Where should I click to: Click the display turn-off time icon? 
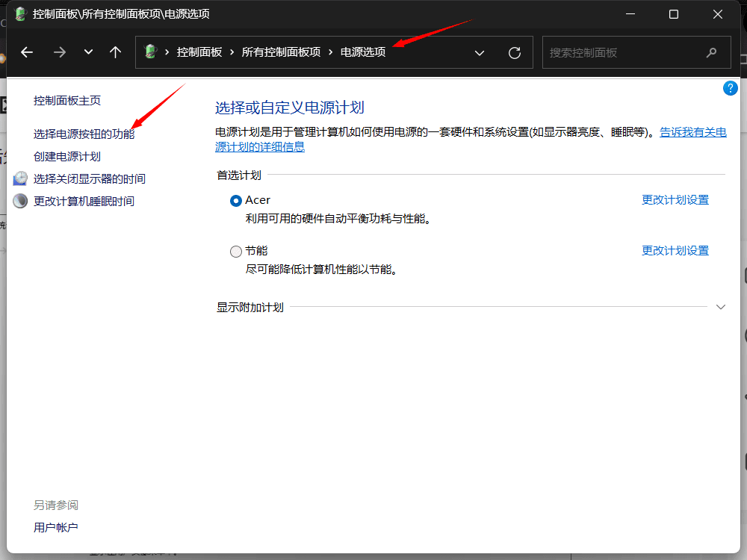pos(20,179)
